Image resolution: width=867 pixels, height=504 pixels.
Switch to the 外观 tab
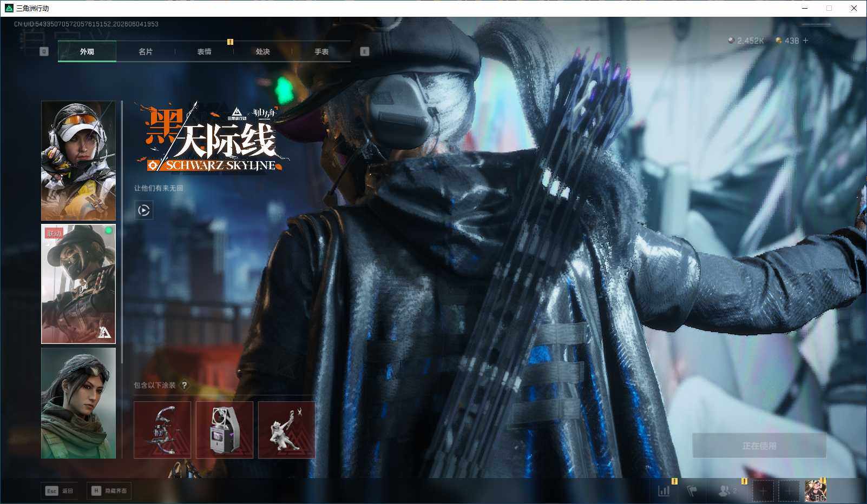87,52
